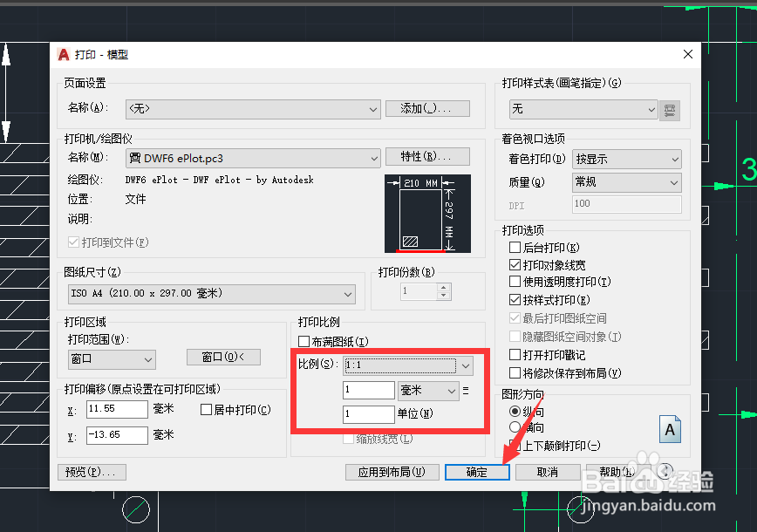Uncheck 打印对象线宽 plot object lineweights

(515, 264)
